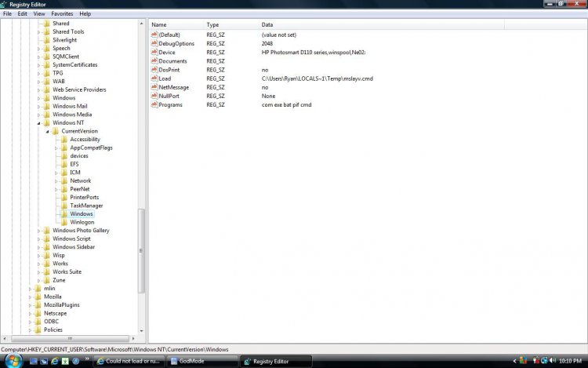This screenshot has width=588, height=368.
Task: Select the DebugOptions value string icon
Action: 154,43
